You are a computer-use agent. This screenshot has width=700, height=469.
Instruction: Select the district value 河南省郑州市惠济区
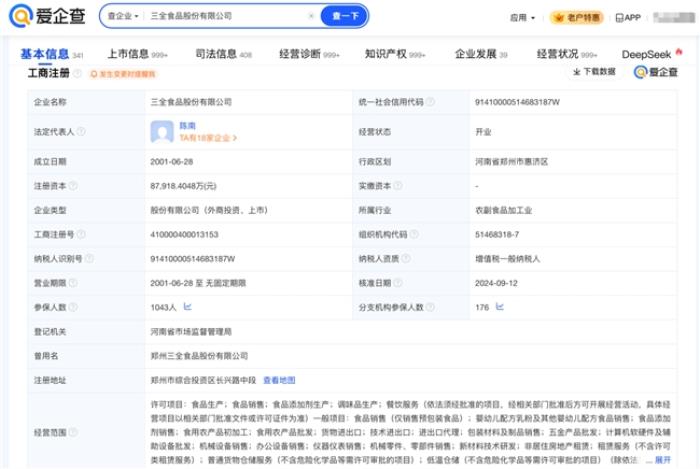pos(511,162)
